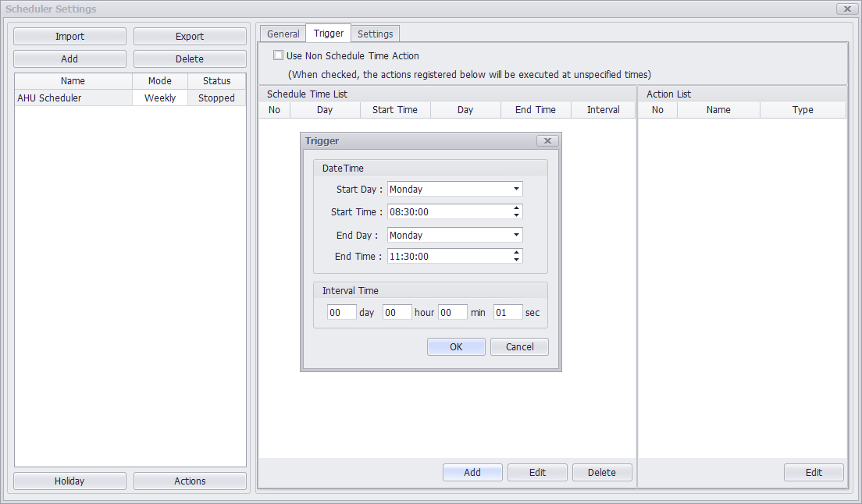Increase Start Time using up spinner arrow
This screenshot has height=504, width=862.
[516, 208]
